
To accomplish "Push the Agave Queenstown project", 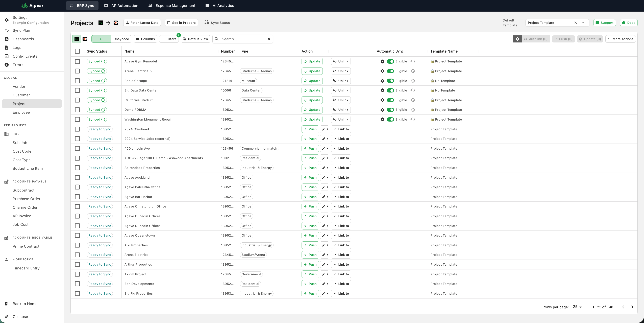I will (310, 235).
